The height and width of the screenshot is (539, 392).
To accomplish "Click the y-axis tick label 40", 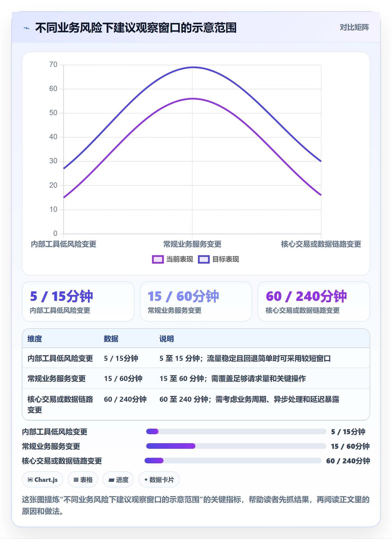I will pyautogui.click(x=53, y=137).
